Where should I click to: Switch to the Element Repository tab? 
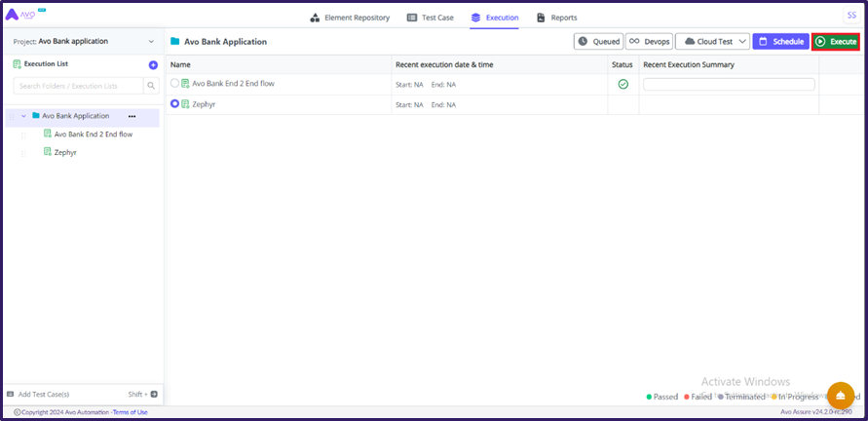tap(350, 18)
